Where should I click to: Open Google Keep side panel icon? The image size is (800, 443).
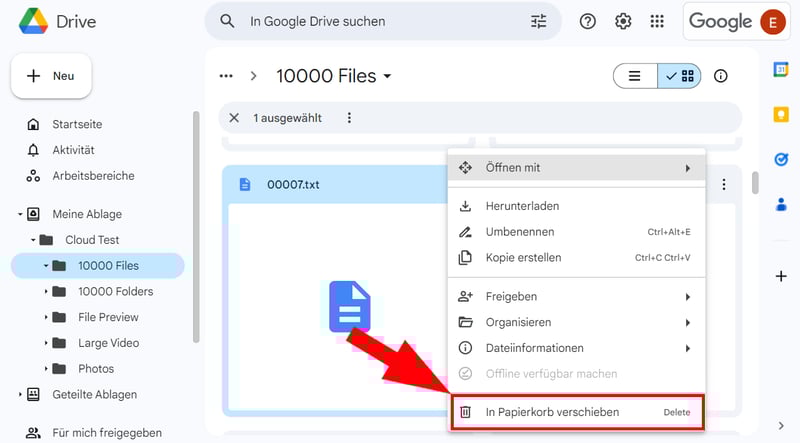point(781,114)
